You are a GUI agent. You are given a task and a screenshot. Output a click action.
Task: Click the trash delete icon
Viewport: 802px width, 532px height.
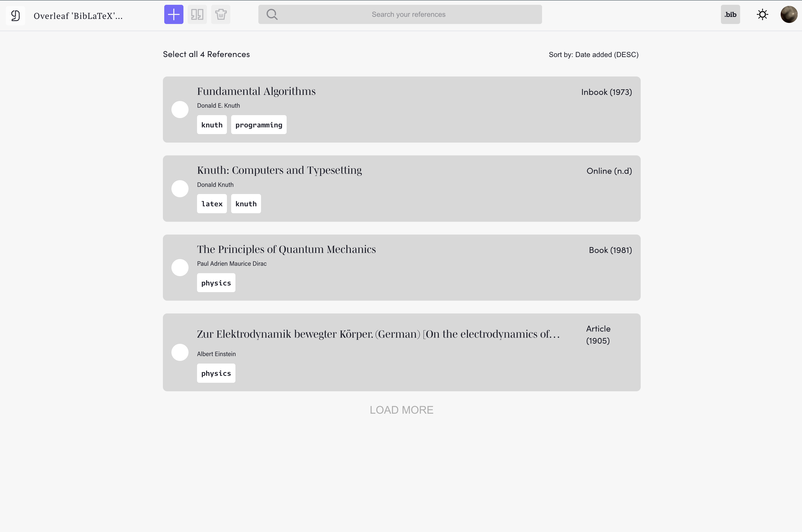220,15
